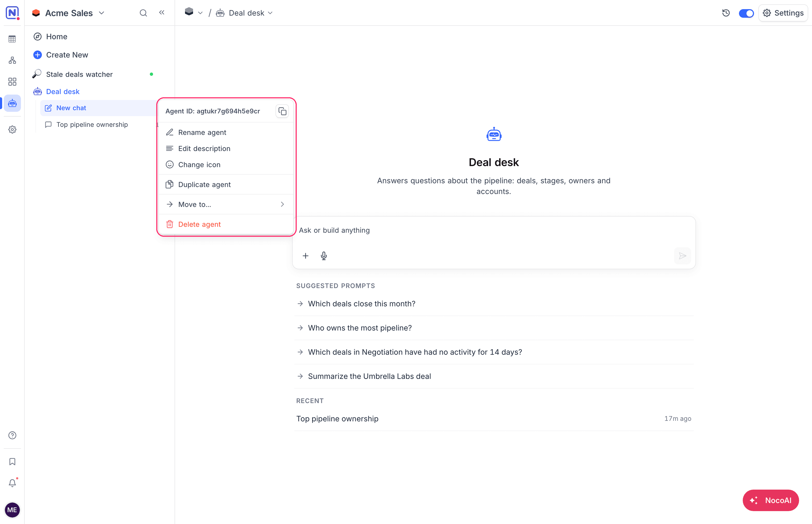Screen dimensions: 812x524
Task: Open the grid apps icon in the rail
Action: (x=12, y=82)
